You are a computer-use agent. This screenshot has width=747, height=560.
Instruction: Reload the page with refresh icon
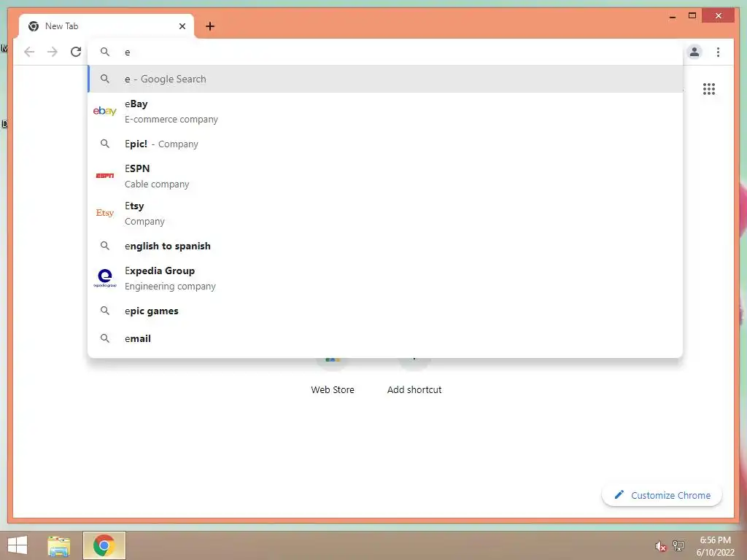76,52
